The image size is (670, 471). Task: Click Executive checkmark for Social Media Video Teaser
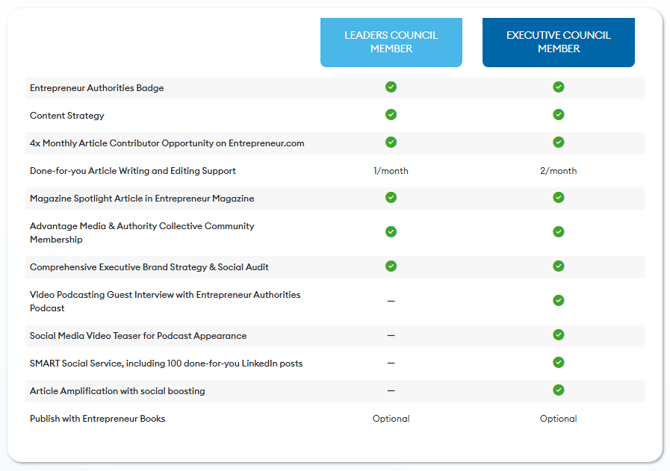(x=558, y=335)
